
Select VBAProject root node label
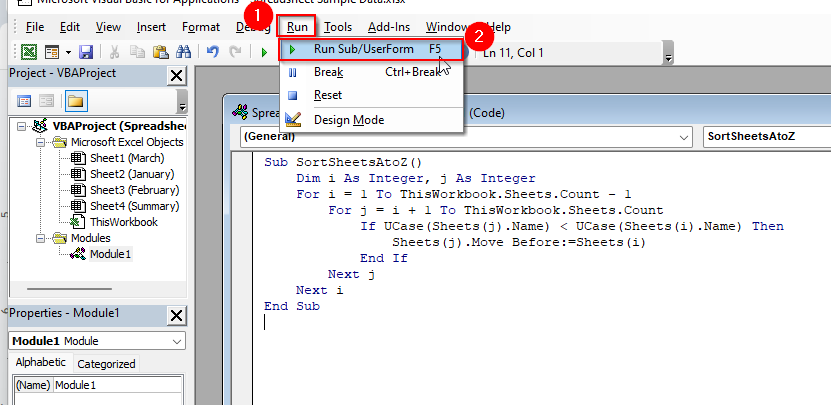tap(120, 126)
